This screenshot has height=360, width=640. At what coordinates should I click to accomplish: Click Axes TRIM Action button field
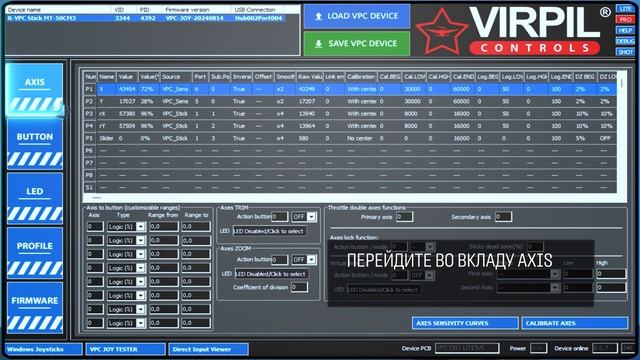(x=280, y=217)
